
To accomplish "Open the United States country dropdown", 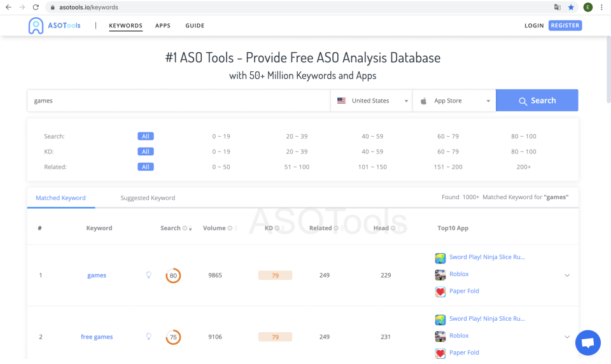I will pyautogui.click(x=372, y=101).
